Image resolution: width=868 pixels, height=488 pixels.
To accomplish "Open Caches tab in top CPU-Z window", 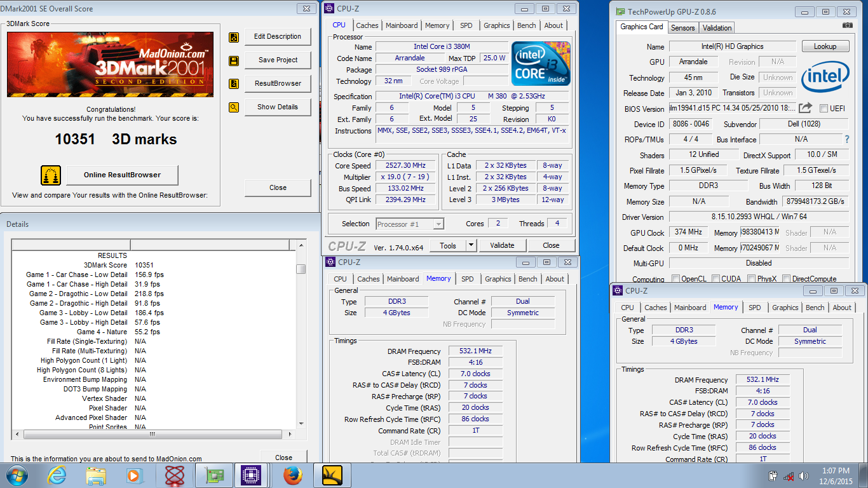I will pyautogui.click(x=367, y=25).
